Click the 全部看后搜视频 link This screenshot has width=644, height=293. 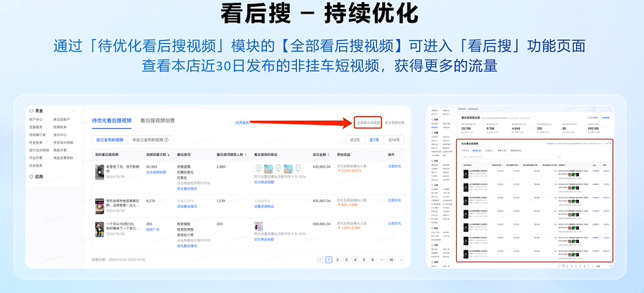367,123
